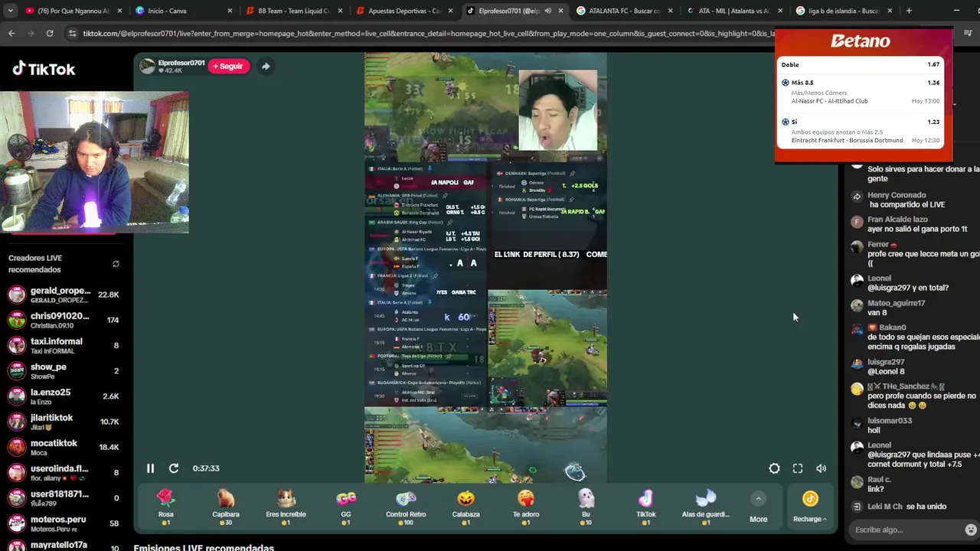Mute the live stream volume

pos(821,468)
